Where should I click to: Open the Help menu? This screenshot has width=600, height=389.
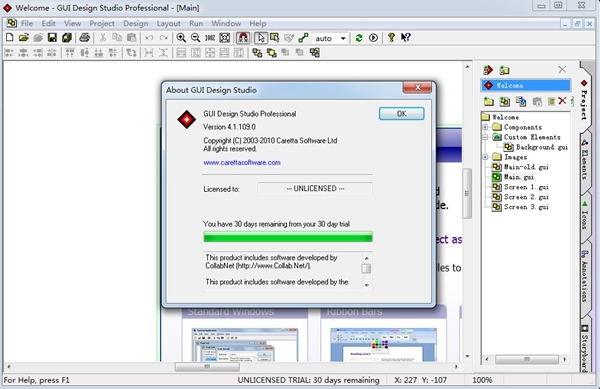(258, 23)
